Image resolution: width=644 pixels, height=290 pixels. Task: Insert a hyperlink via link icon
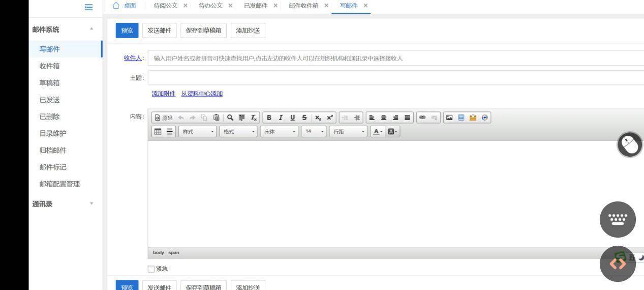tap(422, 118)
